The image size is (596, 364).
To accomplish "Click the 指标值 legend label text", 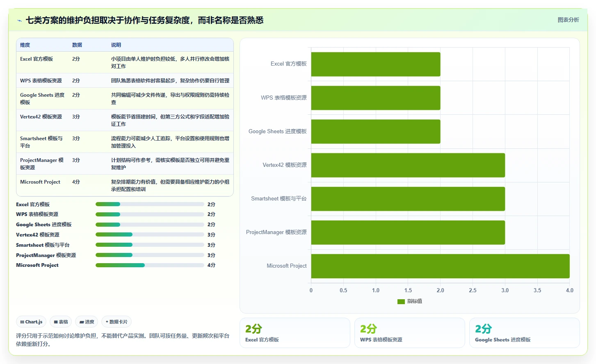I will pos(415,301).
